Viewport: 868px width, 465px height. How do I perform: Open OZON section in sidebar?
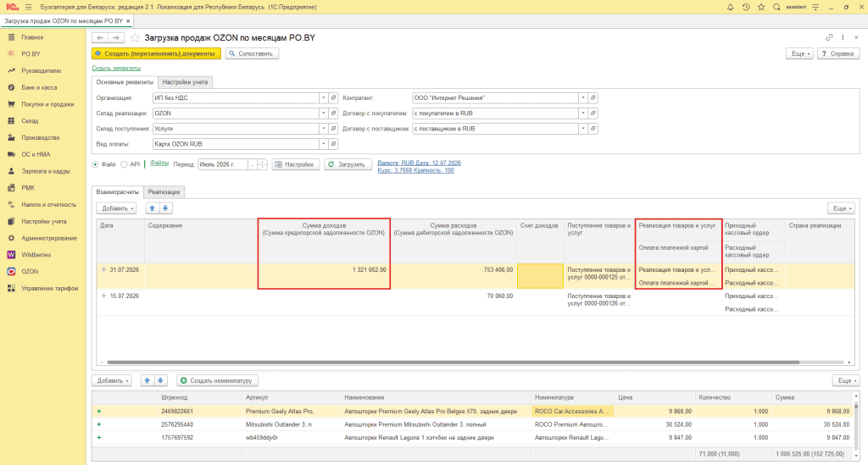click(30, 272)
